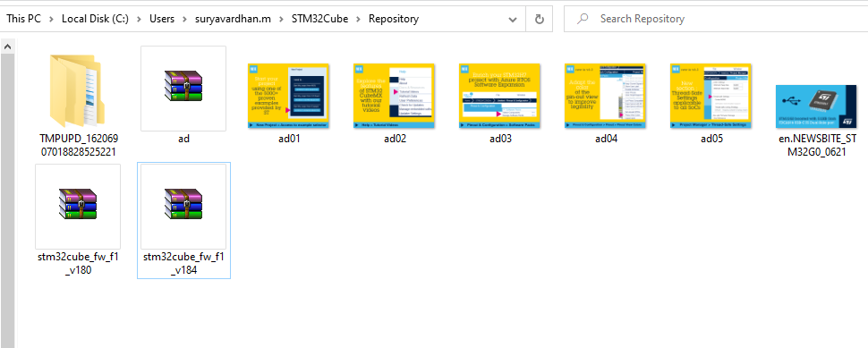868x348 pixels.
Task: Click the 'ad04' file name label
Action: (x=606, y=139)
